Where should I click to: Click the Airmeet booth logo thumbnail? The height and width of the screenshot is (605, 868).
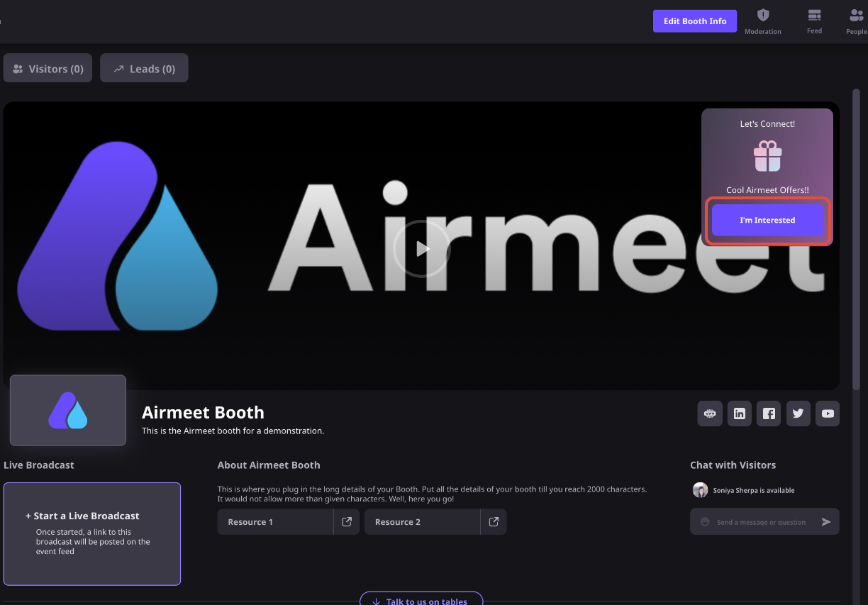tap(68, 411)
